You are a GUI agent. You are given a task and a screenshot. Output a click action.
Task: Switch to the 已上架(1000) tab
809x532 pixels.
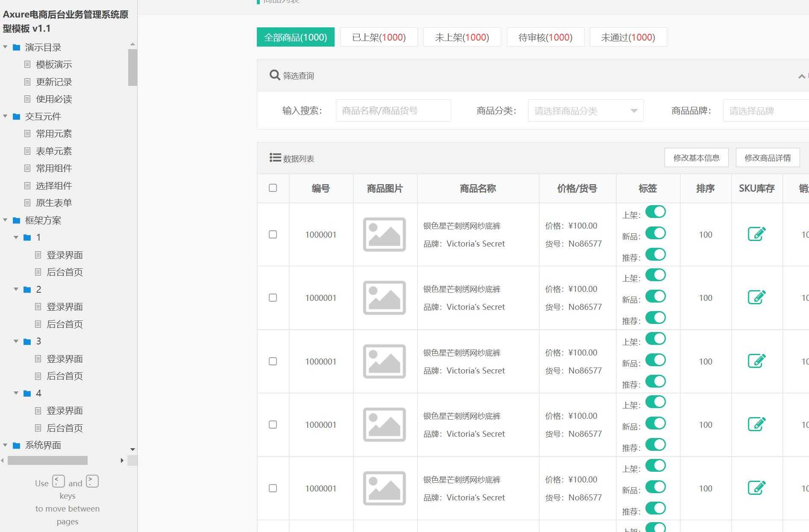coord(379,37)
